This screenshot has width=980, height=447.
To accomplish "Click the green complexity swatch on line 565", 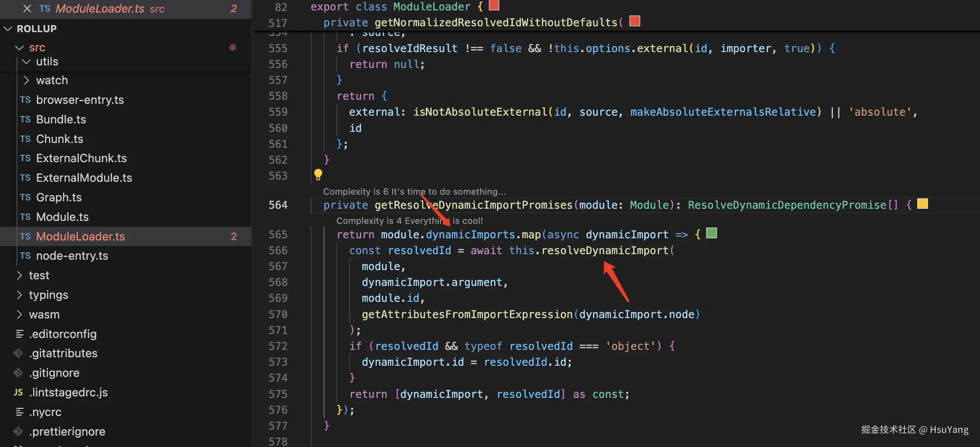I will point(711,233).
